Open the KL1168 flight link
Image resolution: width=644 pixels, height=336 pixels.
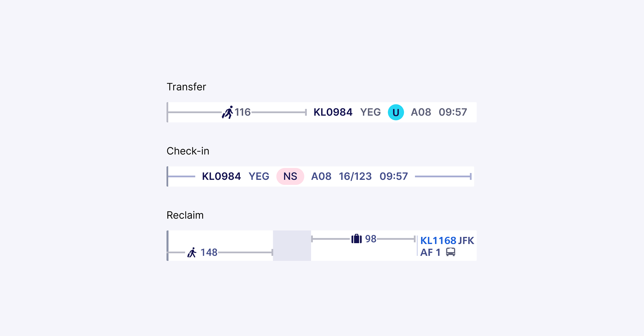pyautogui.click(x=438, y=241)
